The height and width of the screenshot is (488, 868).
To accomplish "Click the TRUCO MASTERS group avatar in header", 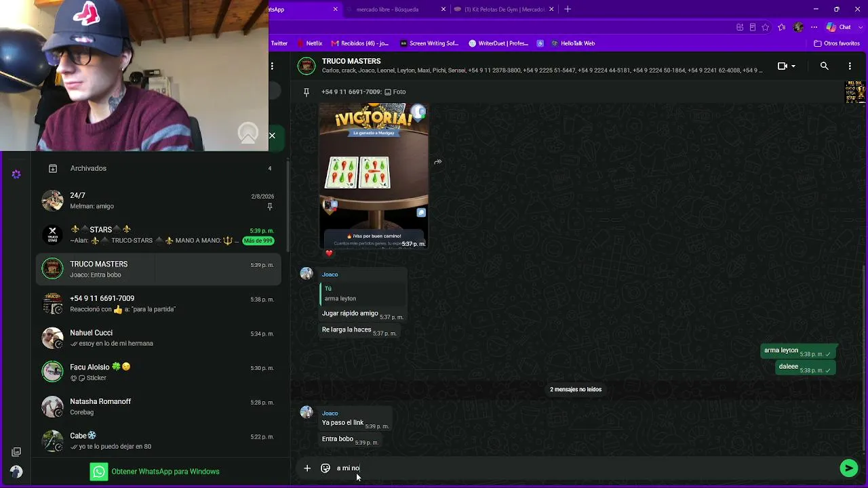I will tap(307, 66).
